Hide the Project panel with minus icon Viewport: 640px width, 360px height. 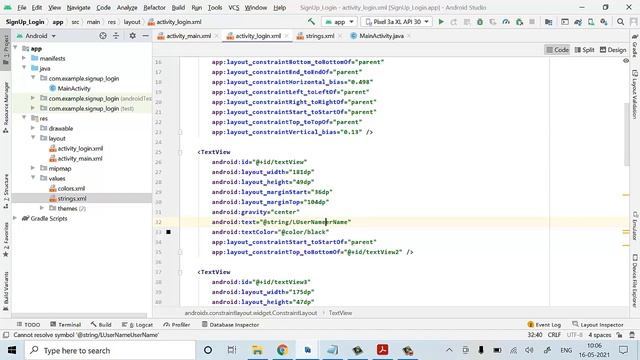145,36
